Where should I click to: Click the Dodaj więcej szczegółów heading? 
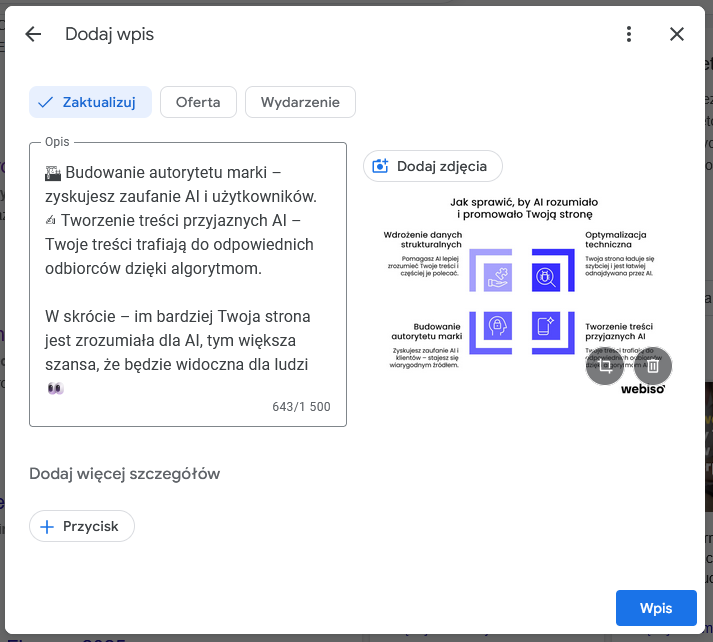point(125,474)
